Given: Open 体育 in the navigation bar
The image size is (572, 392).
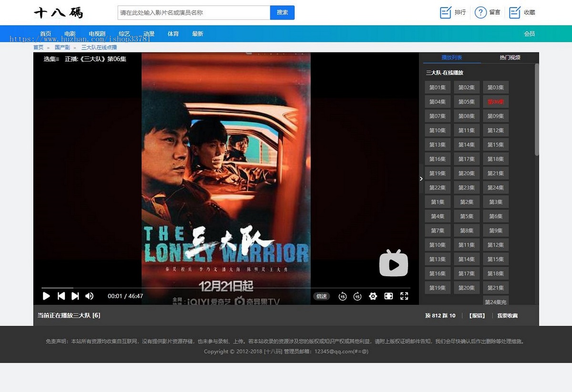Looking at the screenshot, I should pyautogui.click(x=173, y=34).
